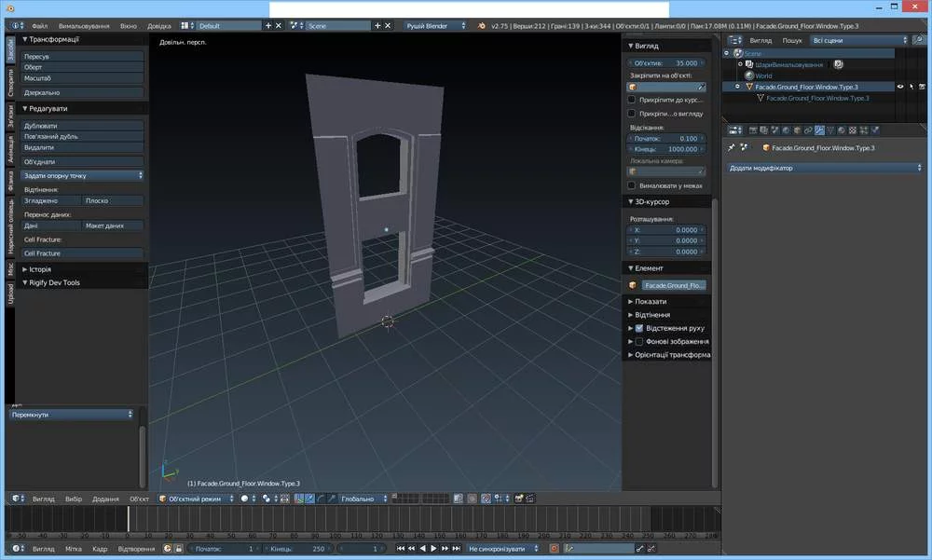
Task: Open the Object Constraints tab (chain icon)
Action: (x=807, y=130)
